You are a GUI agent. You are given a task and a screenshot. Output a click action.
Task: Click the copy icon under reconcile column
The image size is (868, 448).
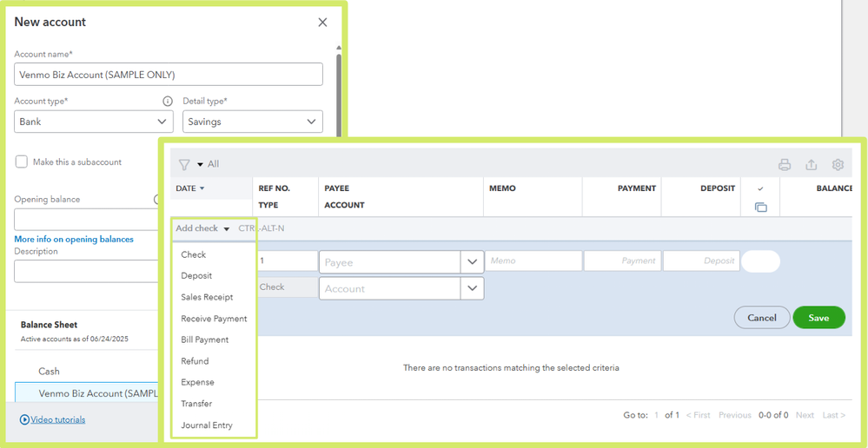pos(760,208)
